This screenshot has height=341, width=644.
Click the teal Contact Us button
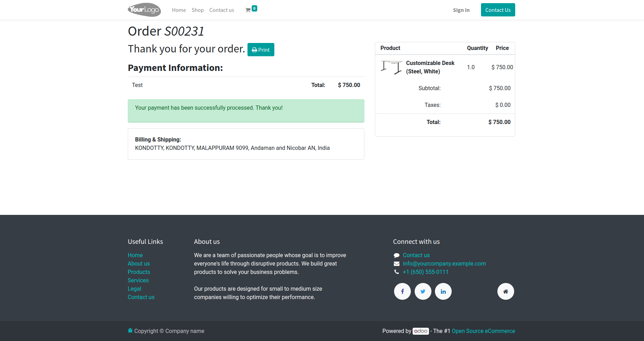pyautogui.click(x=498, y=10)
